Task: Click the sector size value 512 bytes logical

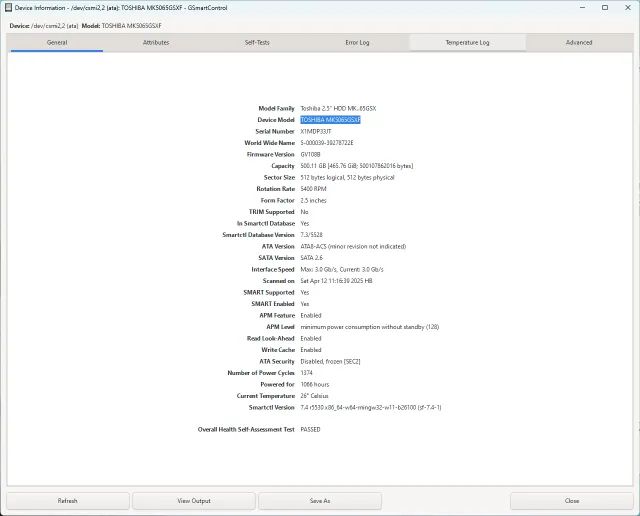Action: [x=347, y=178]
